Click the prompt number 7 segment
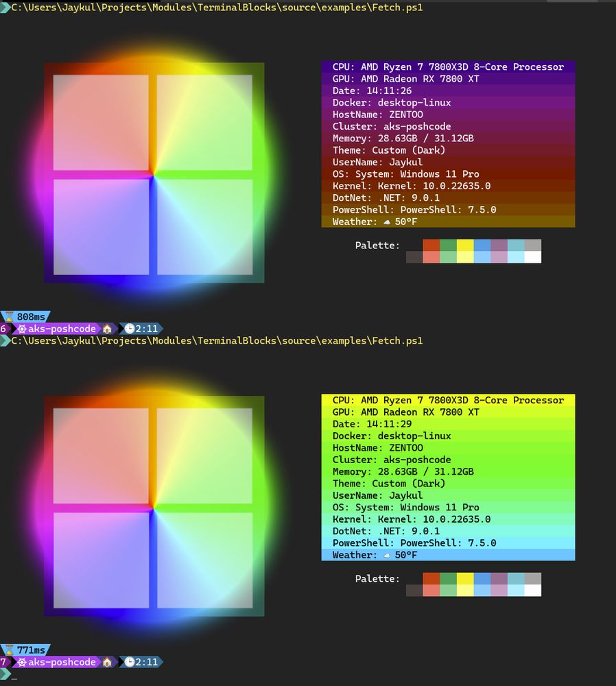This screenshot has height=686, width=616. click(x=4, y=662)
